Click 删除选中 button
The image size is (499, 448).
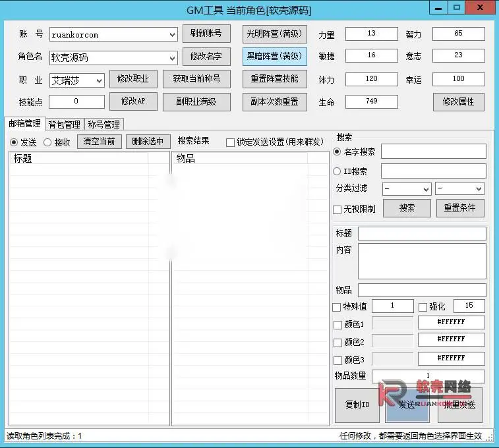148,142
